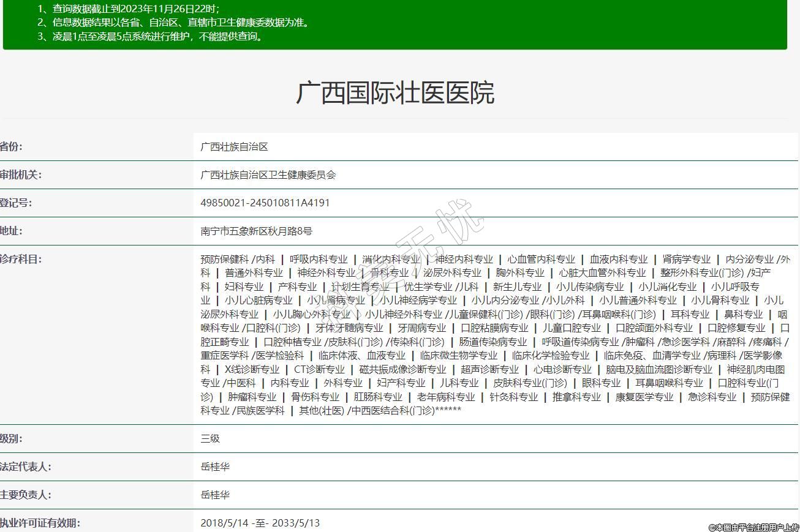Click the 诊疗科目 row label
Image resolution: width=800 pixels, height=532 pixels.
coord(20,260)
